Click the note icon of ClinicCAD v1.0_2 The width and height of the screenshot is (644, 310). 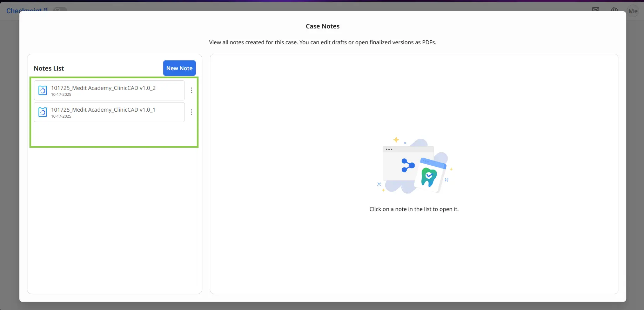coord(43,91)
